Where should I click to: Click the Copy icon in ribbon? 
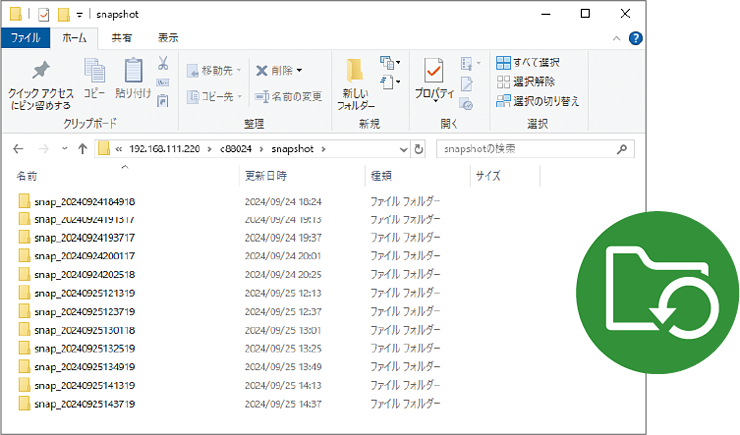(x=94, y=71)
